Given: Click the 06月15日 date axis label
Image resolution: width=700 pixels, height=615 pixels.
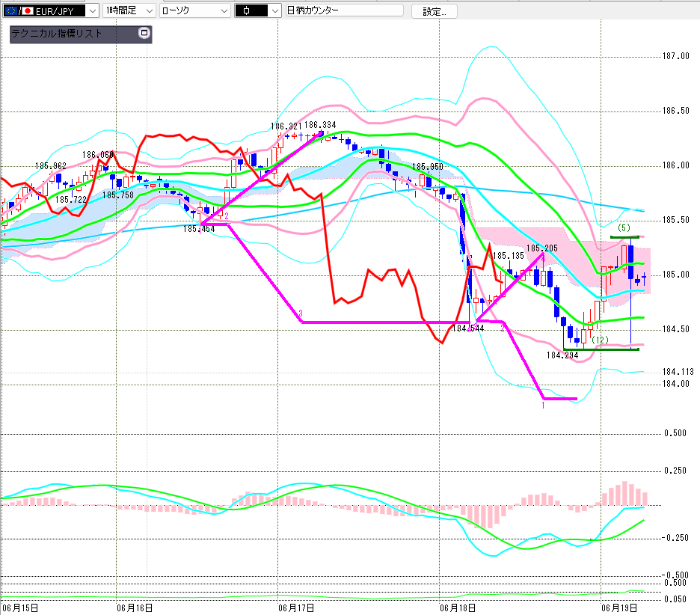Looking at the screenshot, I should 20,608.
